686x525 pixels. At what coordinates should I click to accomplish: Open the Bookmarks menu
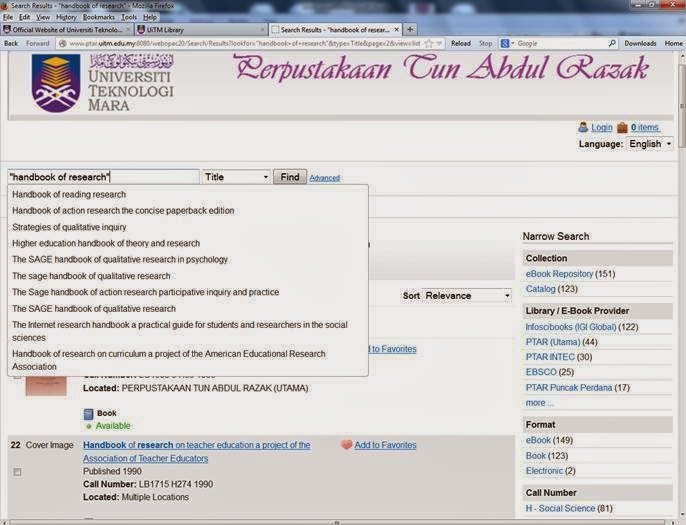click(99, 17)
